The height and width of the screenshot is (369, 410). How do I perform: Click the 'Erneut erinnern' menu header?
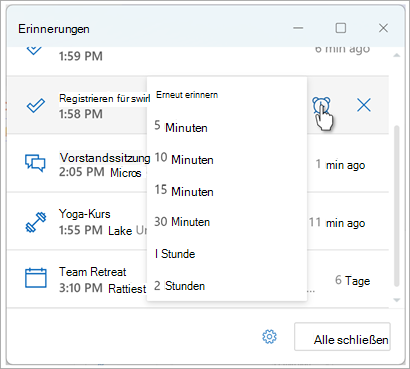pos(187,95)
